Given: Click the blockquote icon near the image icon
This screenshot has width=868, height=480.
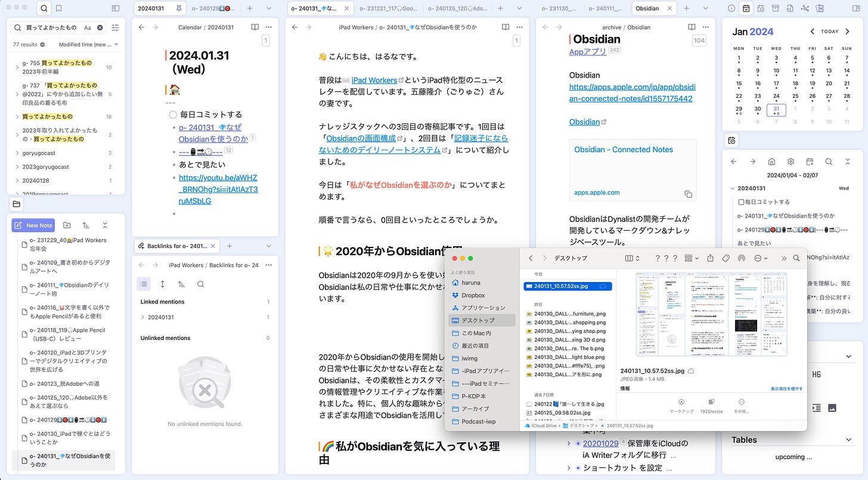Looking at the screenshot, I should coord(816,408).
